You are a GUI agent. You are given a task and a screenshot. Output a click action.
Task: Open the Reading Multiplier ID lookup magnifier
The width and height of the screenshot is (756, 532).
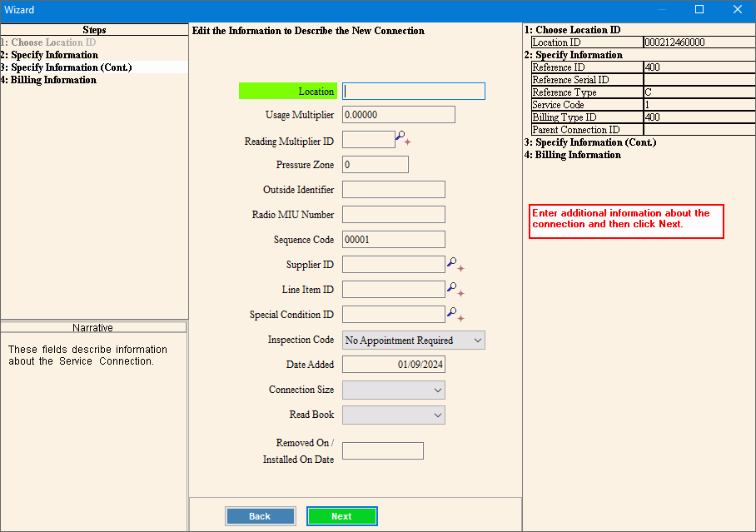pos(401,137)
